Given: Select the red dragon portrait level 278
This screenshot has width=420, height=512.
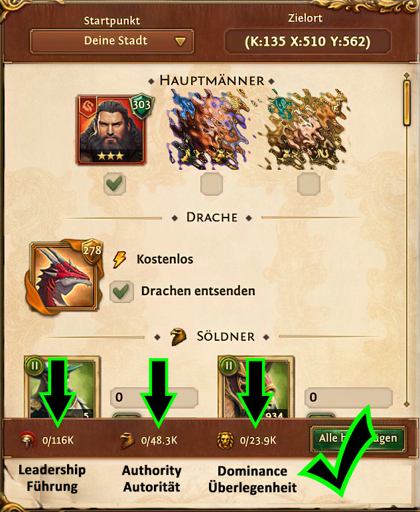Looking at the screenshot, I should [x=64, y=276].
